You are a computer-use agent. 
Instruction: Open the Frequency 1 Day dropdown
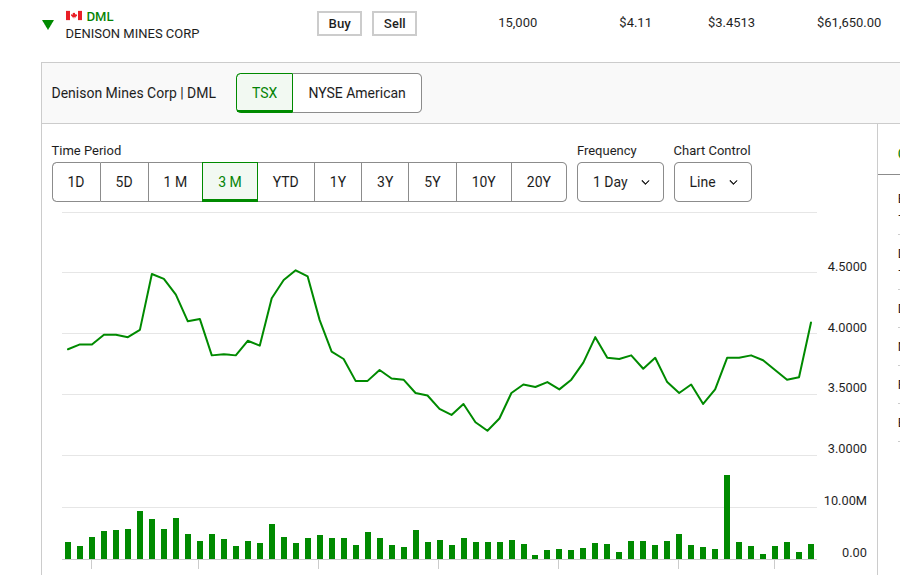620,182
